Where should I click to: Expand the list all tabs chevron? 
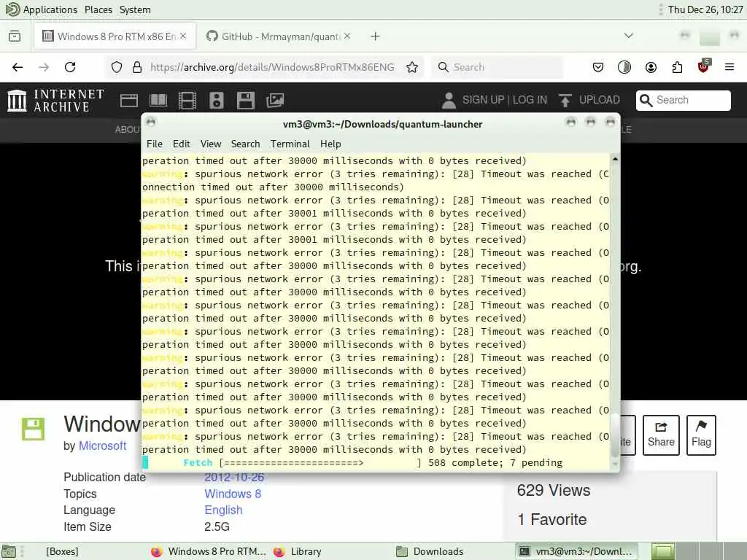tap(629, 36)
